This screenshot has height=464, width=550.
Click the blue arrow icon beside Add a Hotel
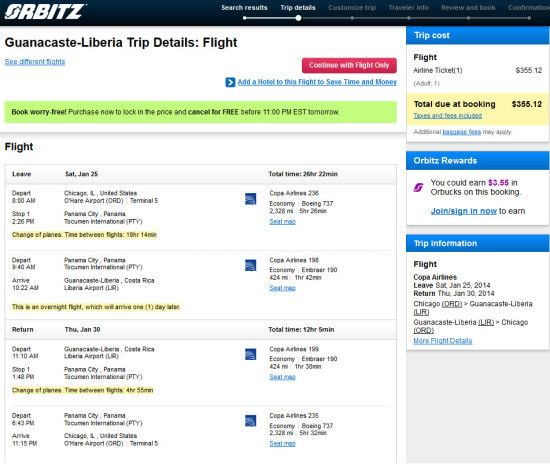(x=230, y=82)
